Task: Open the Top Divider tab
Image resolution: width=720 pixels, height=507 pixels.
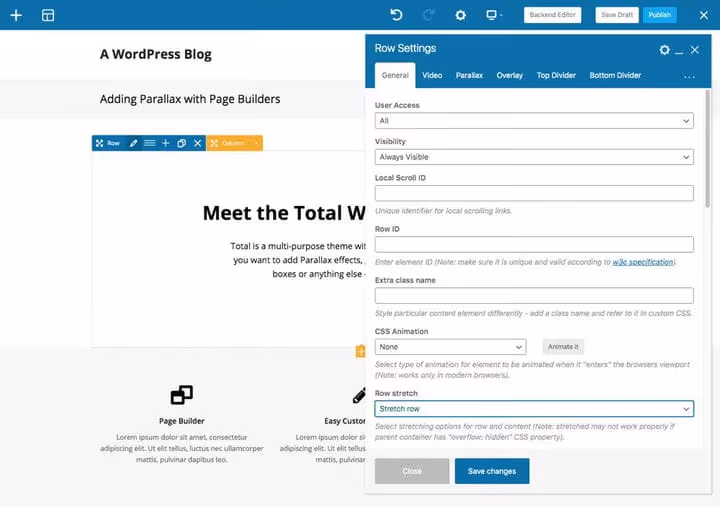Action: click(x=556, y=75)
